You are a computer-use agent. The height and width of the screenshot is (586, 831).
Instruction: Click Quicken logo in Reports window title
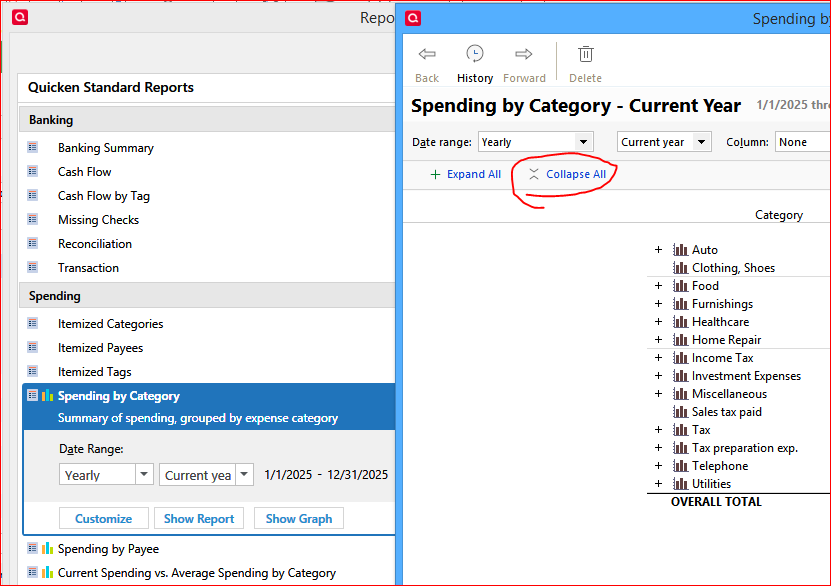(x=20, y=17)
